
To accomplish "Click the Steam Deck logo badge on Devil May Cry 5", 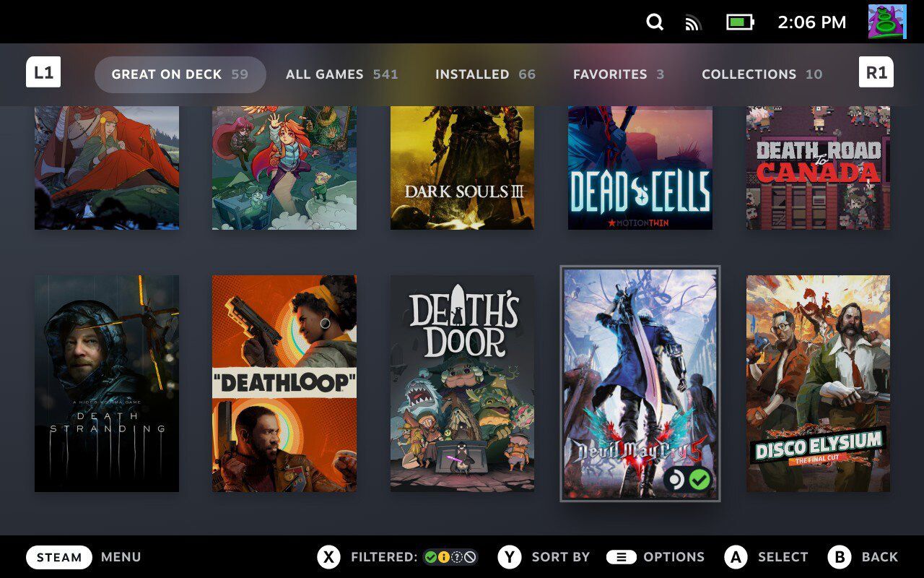I will pyautogui.click(x=676, y=479).
